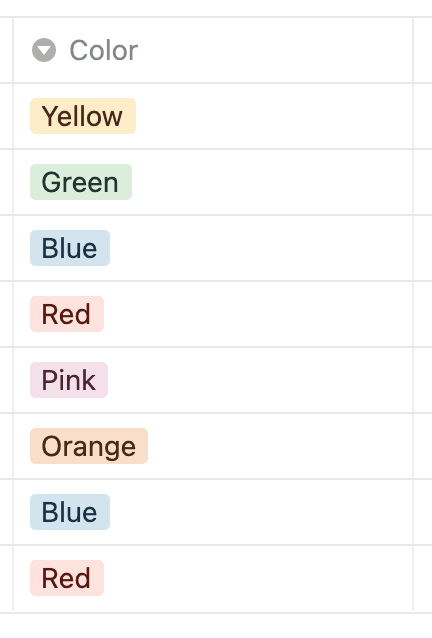Image resolution: width=432 pixels, height=638 pixels.
Task: Select the Yellow tag
Action: 83,116
